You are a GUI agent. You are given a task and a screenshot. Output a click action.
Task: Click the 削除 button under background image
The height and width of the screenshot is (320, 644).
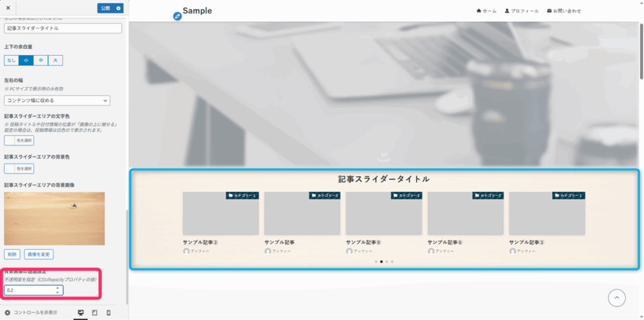pos(12,254)
